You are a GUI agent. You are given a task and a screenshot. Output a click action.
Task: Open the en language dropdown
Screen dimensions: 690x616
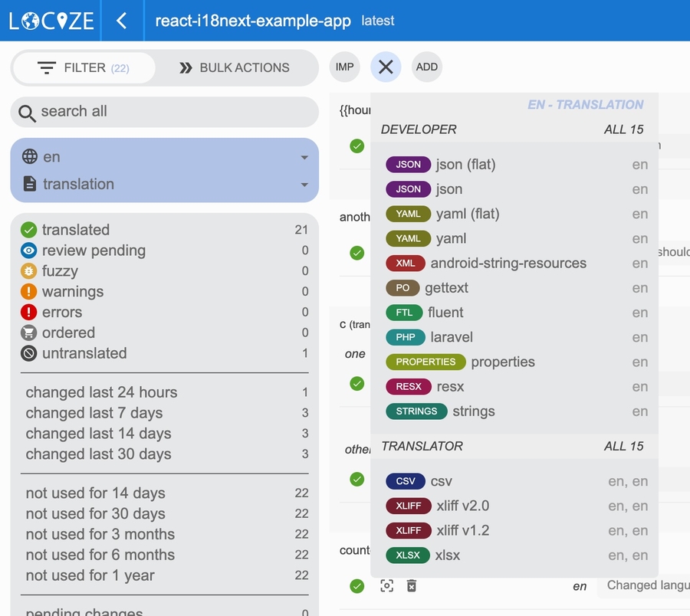pyautogui.click(x=165, y=157)
